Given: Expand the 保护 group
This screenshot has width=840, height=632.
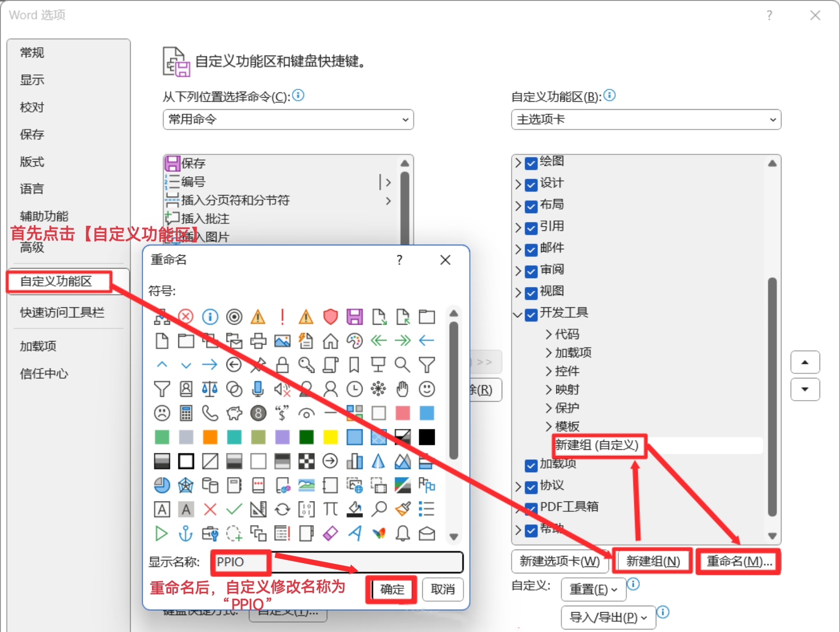Looking at the screenshot, I should pos(548,408).
